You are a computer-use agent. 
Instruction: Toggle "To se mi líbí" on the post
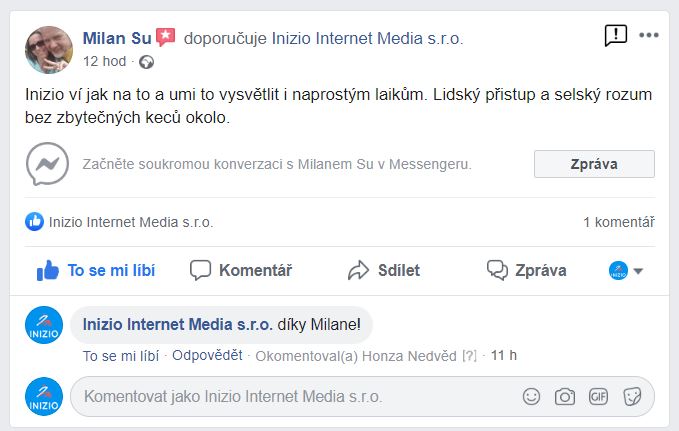[96, 270]
